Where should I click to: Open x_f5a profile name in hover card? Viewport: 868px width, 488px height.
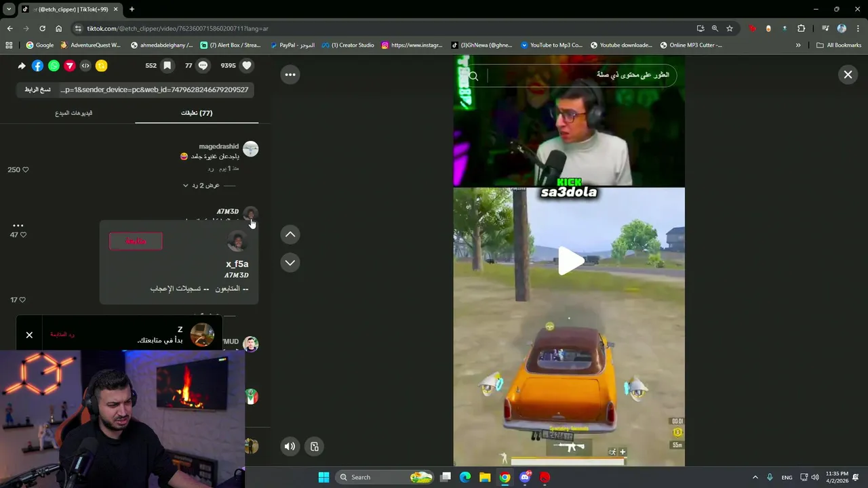(x=237, y=264)
